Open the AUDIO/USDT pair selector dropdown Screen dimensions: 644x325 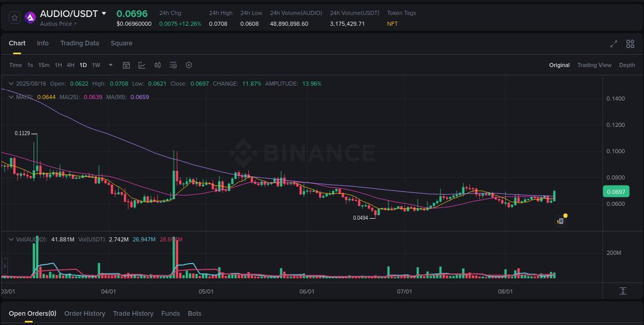click(x=105, y=13)
